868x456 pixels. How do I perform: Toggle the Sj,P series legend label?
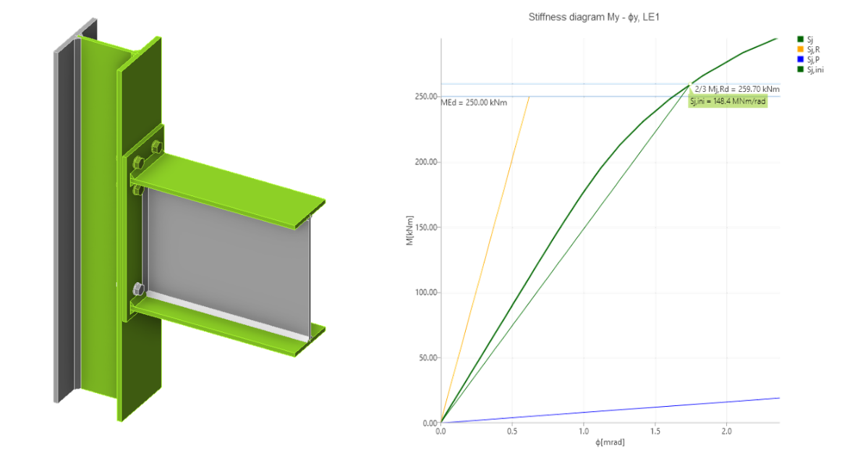point(813,59)
